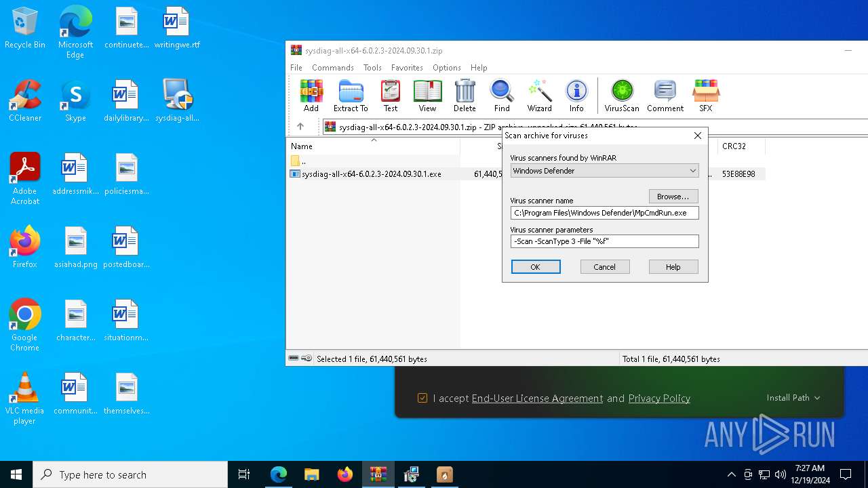Open the Privacy Policy link
868x488 pixels.
pos(659,399)
